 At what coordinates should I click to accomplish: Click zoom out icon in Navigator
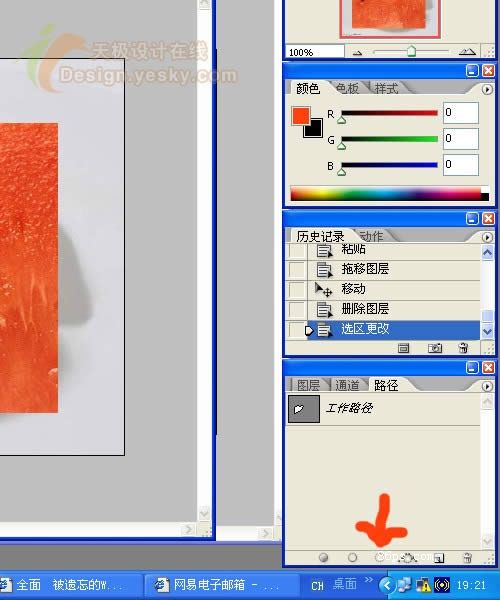[357, 52]
